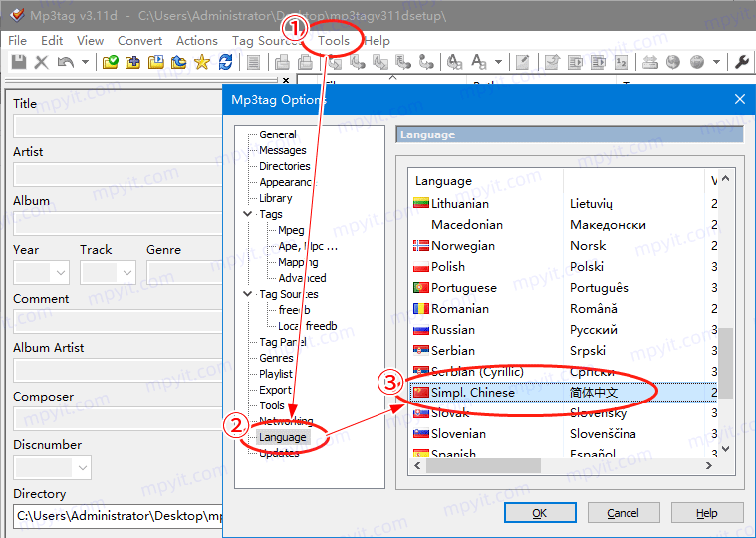Click into the Directory path field
The height and width of the screenshot is (538, 756).
click(119, 516)
